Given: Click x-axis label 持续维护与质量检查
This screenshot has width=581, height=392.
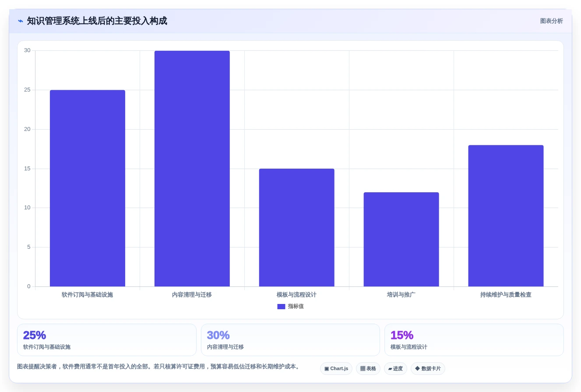Looking at the screenshot, I should click(x=506, y=295).
